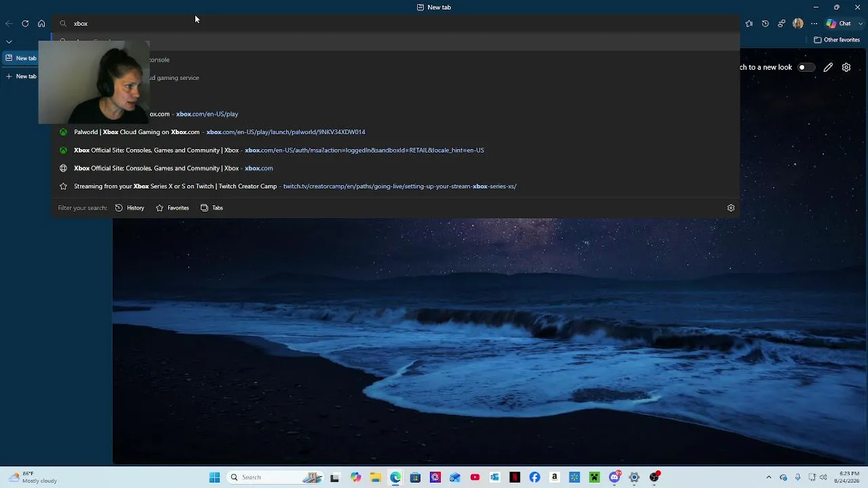868x488 pixels.
Task: Filter search suggestions by History
Action: 130,208
